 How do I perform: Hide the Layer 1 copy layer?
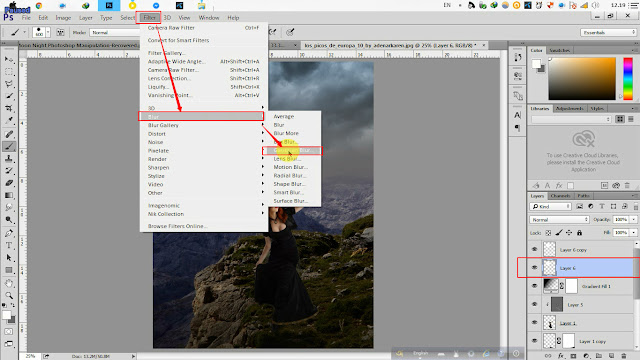(x=534, y=341)
